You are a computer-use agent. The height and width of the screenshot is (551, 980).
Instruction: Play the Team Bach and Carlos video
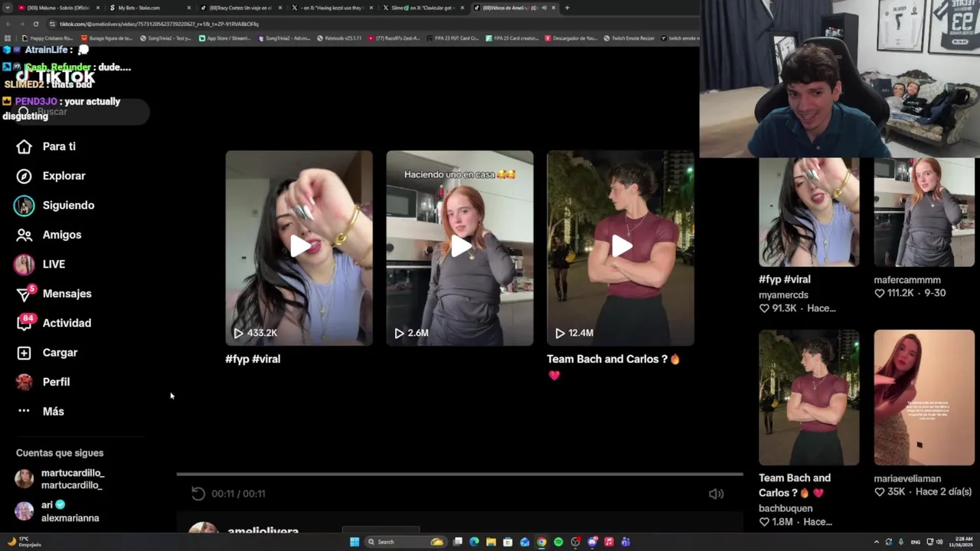[x=621, y=248]
